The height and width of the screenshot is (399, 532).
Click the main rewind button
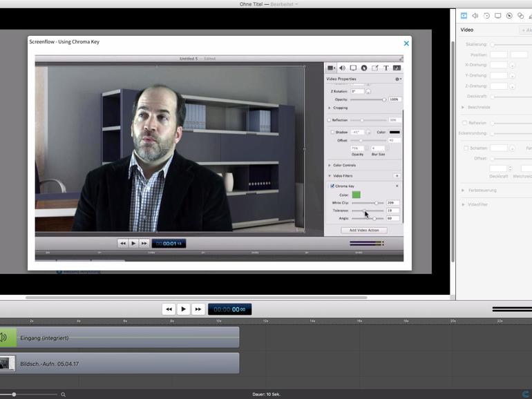[x=169, y=309]
